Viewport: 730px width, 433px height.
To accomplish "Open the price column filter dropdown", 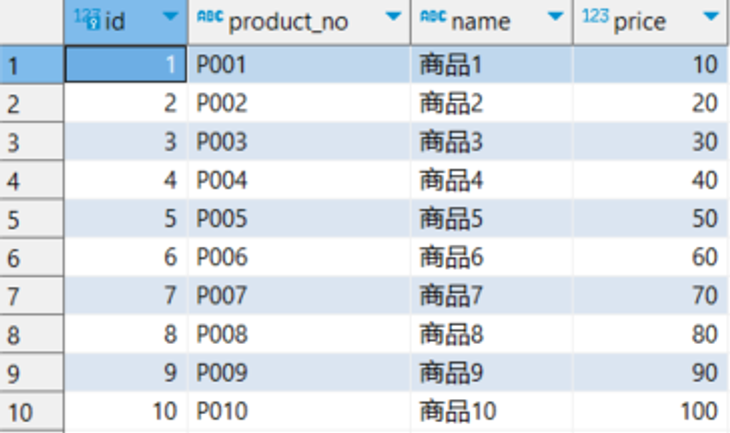I will [711, 18].
